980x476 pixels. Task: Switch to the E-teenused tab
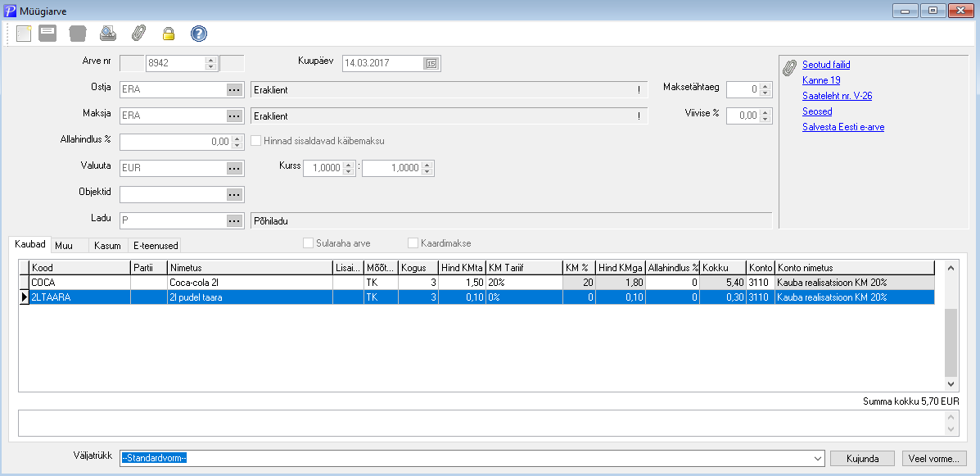[x=154, y=246]
